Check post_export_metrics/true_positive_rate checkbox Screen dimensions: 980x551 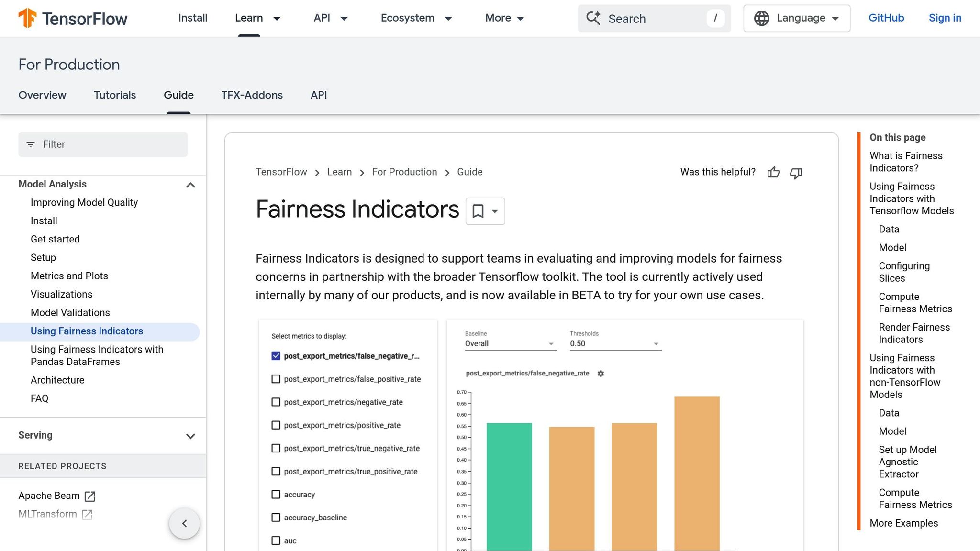[x=276, y=471]
